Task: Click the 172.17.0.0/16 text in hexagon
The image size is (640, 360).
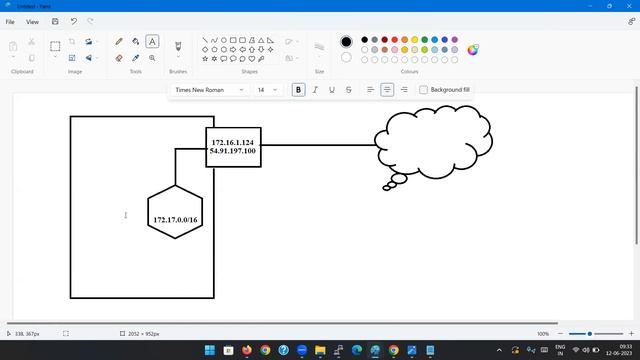Action: [176, 220]
